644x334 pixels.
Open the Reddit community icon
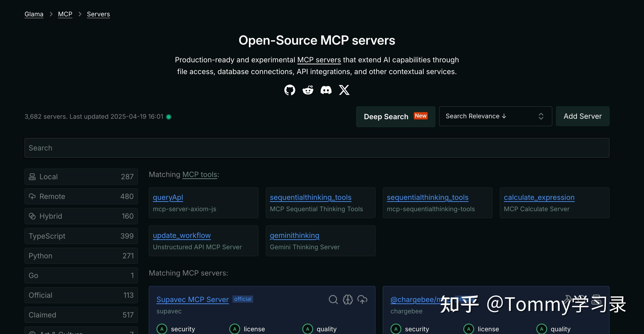pos(308,90)
